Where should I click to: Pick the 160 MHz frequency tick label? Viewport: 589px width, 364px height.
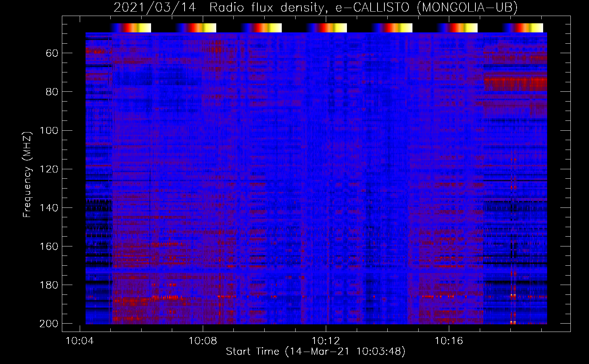coord(49,246)
